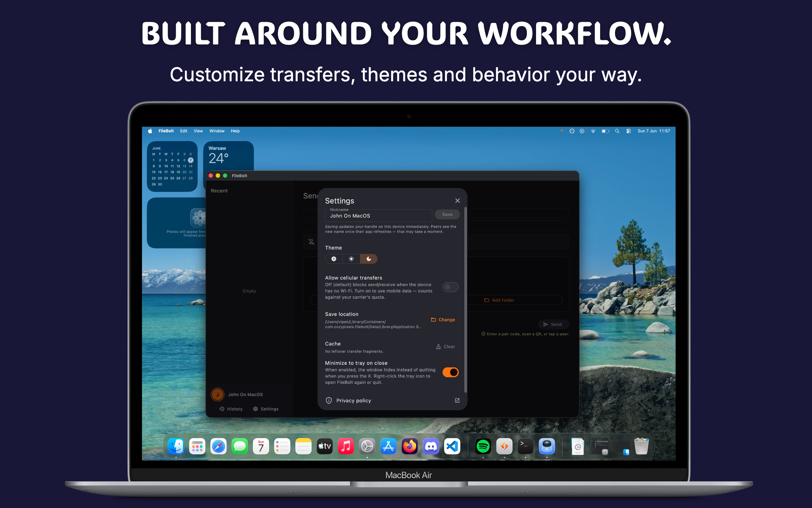Open Finder from the Dock
Screen dimensions: 812x508
click(x=176, y=446)
